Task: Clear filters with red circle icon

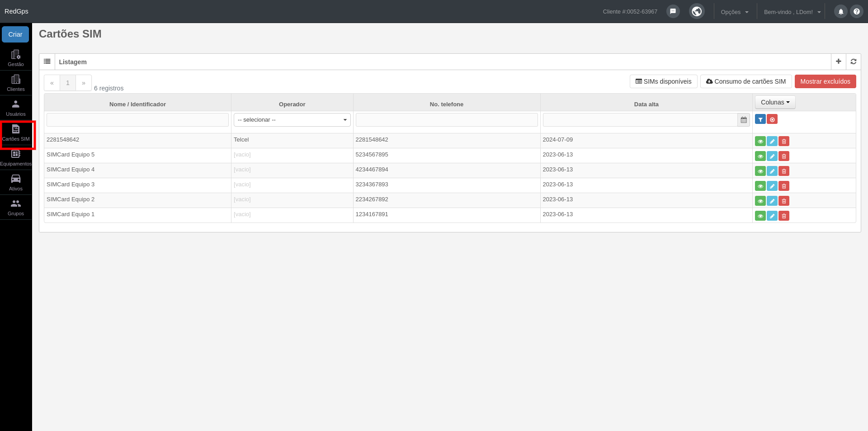Action: (772, 119)
